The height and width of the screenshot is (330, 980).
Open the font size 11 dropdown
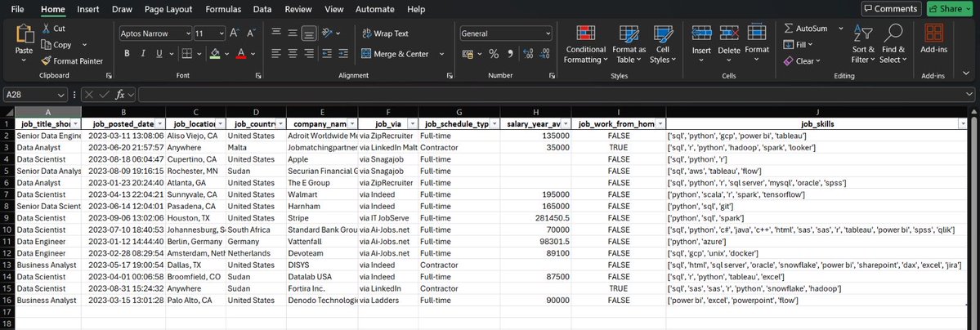coord(222,33)
